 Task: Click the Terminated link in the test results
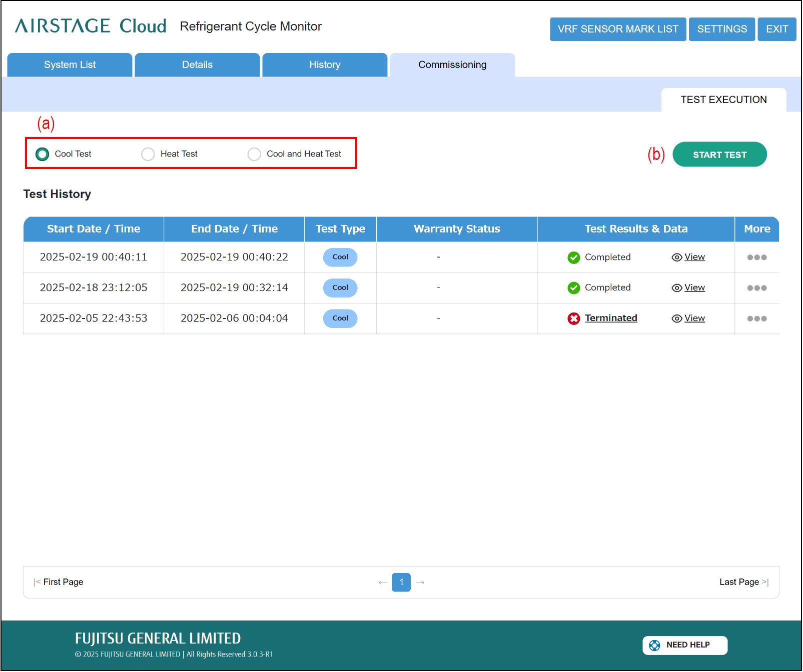pos(611,318)
